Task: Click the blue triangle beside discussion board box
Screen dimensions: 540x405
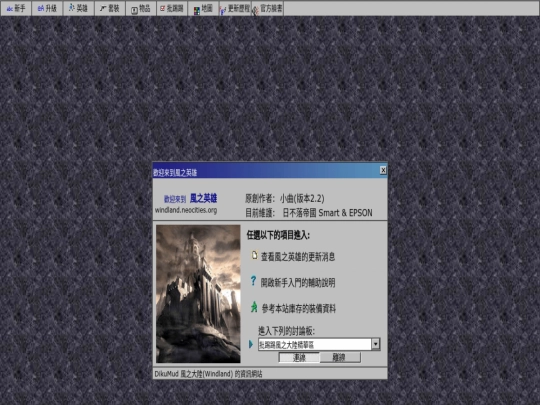Action: pyautogui.click(x=251, y=344)
